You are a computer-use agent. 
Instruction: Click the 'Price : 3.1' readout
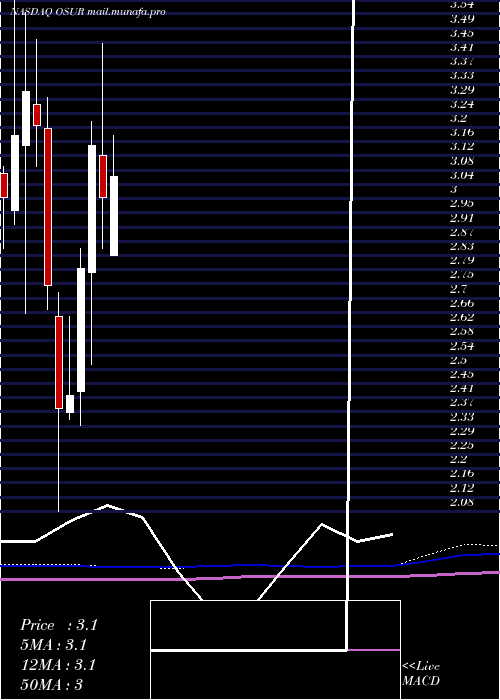tap(58, 625)
